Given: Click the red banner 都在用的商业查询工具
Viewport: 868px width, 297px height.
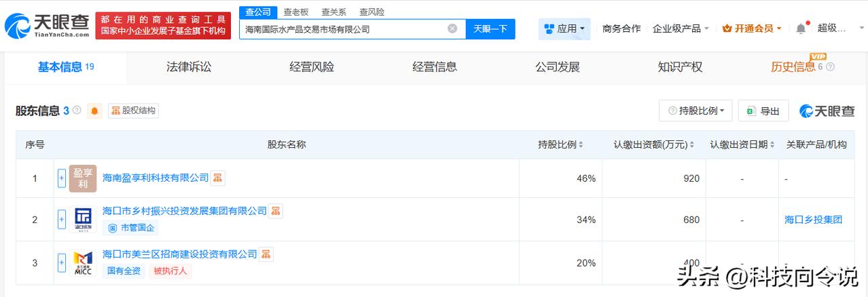Looking at the screenshot, I should [x=163, y=26].
